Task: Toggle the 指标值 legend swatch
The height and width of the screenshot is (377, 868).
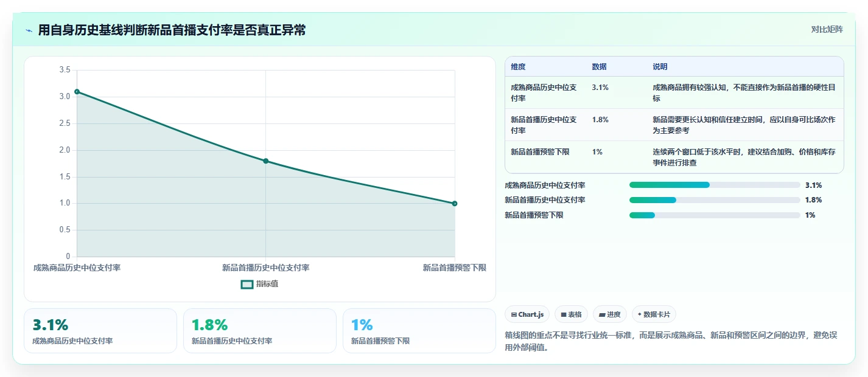Action: click(247, 284)
